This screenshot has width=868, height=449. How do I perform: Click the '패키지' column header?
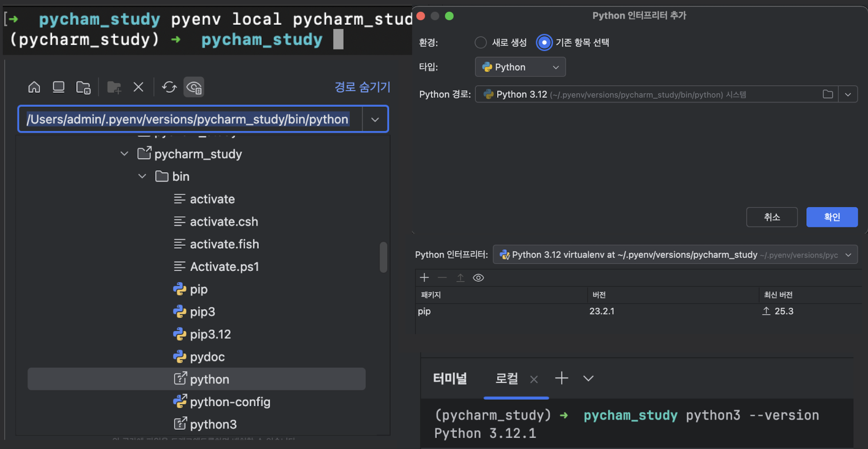point(431,295)
